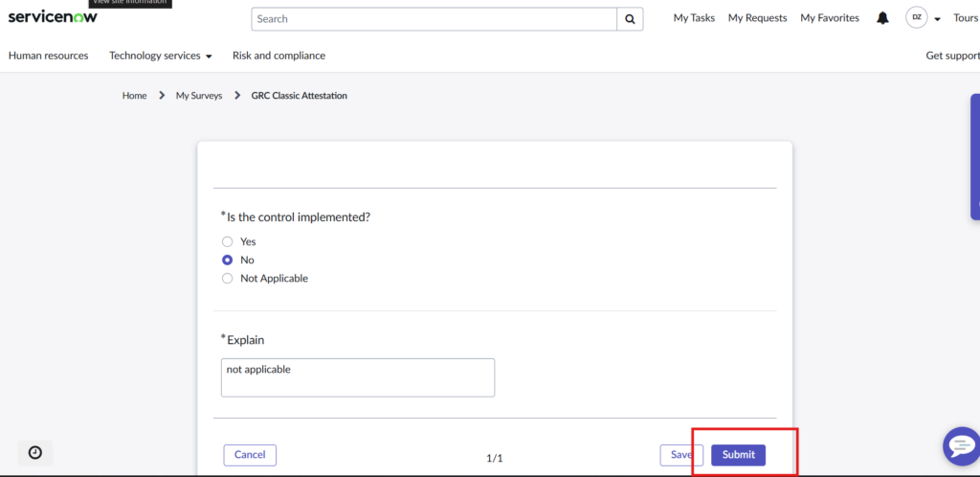Viewport: 980px width, 477px height.
Task: Open the chat bubble widget
Action: click(959, 445)
